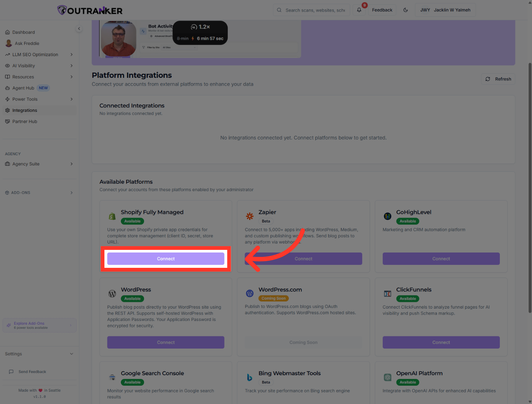
Task: Expand the Resources submenu chevron
Action: pyautogui.click(x=71, y=77)
